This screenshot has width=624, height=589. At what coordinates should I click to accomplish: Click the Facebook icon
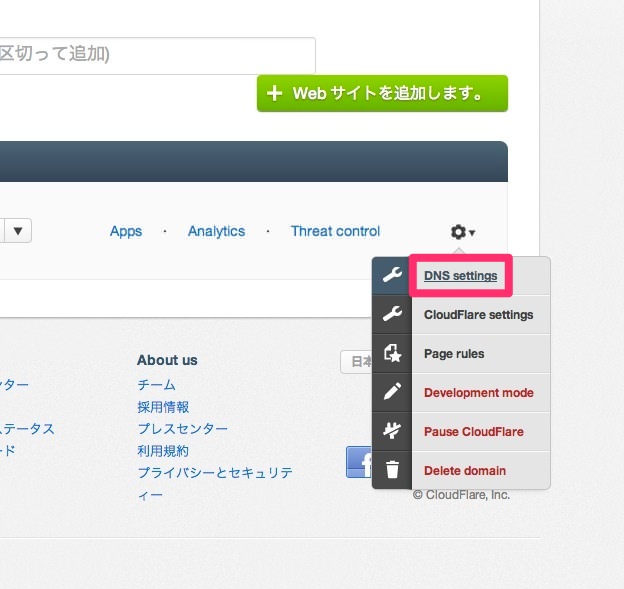pos(359,462)
